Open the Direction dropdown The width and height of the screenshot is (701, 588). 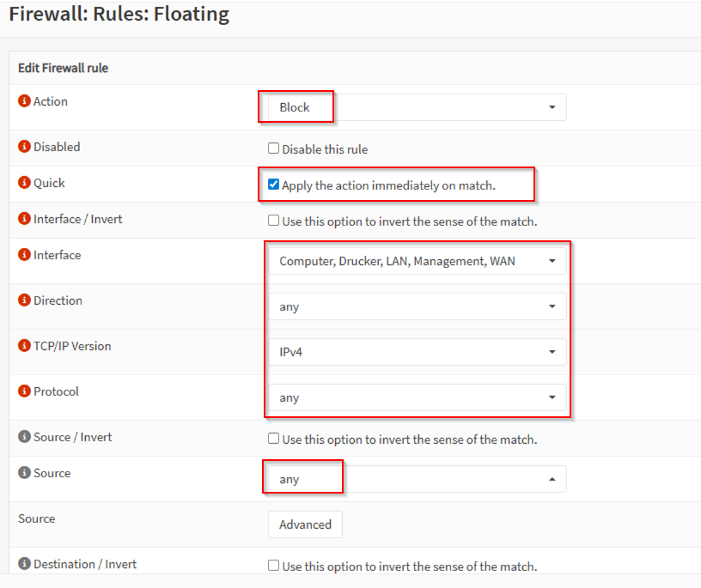pyautogui.click(x=417, y=306)
